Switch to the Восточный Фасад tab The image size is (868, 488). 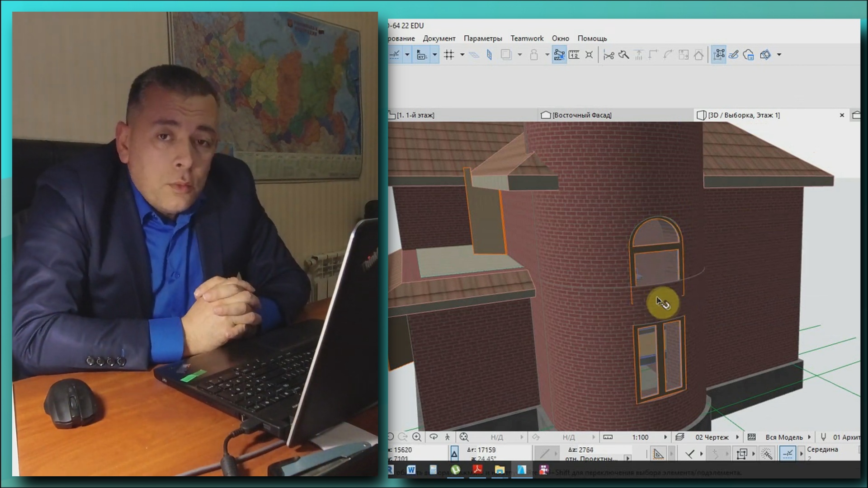(581, 115)
